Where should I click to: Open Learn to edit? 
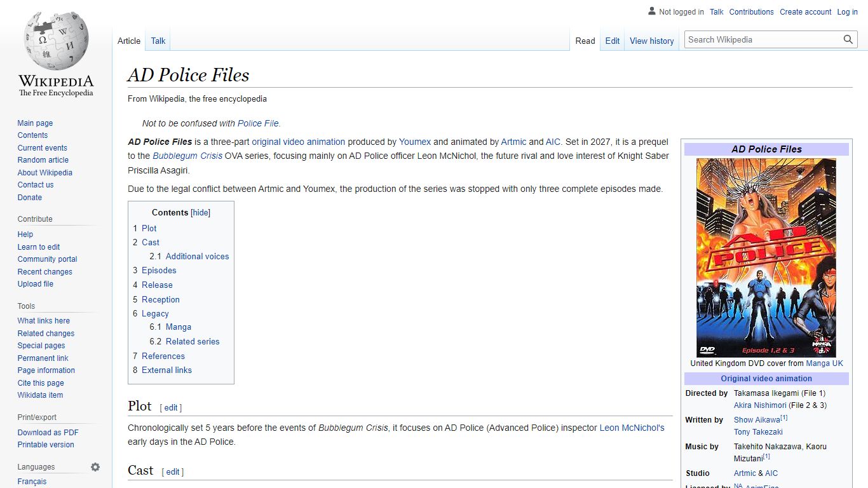tap(39, 247)
